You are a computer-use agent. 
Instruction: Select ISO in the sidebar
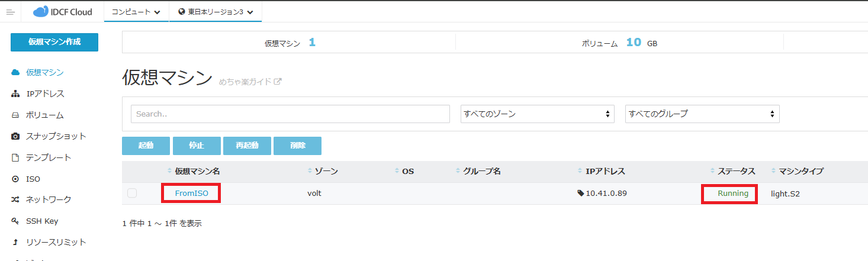point(33,179)
